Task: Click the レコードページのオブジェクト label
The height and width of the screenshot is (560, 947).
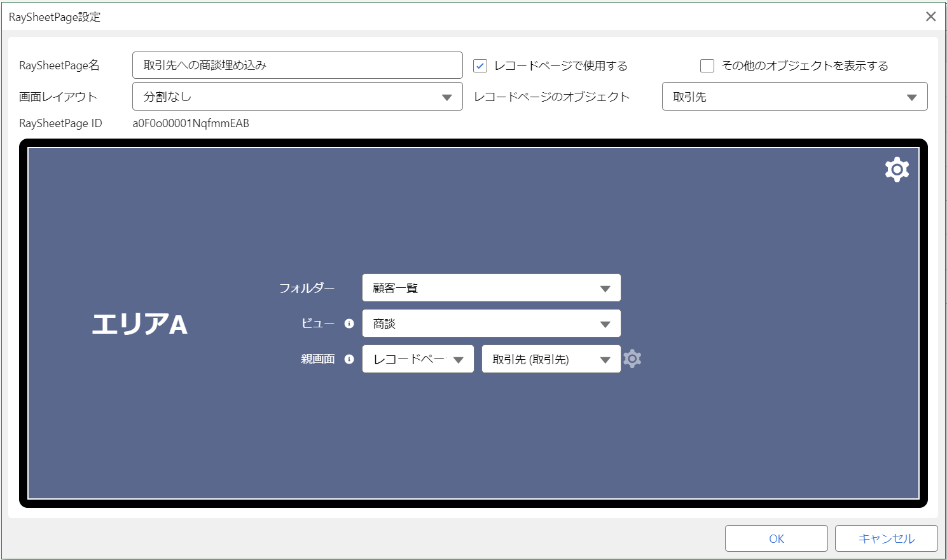Action: [551, 97]
